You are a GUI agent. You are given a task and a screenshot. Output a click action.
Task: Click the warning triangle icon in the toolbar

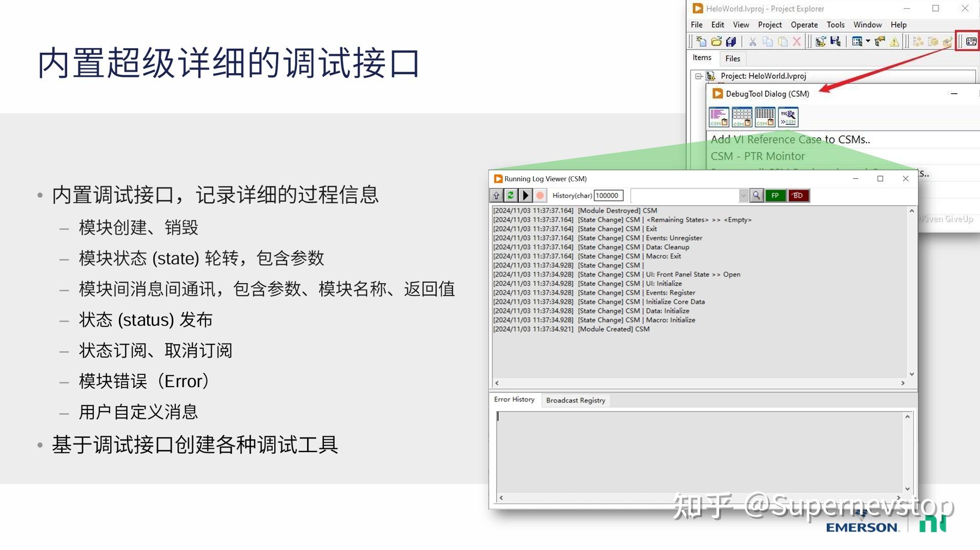click(x=894, y=41)
